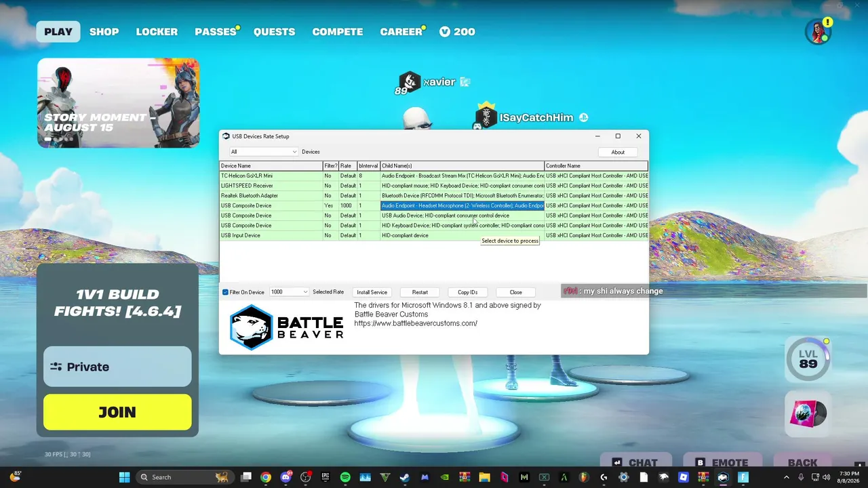The height and width of the screenshot is (488, 868).
Task: Open Settings gear from the taskbar
Action: [x=624, y=477]
